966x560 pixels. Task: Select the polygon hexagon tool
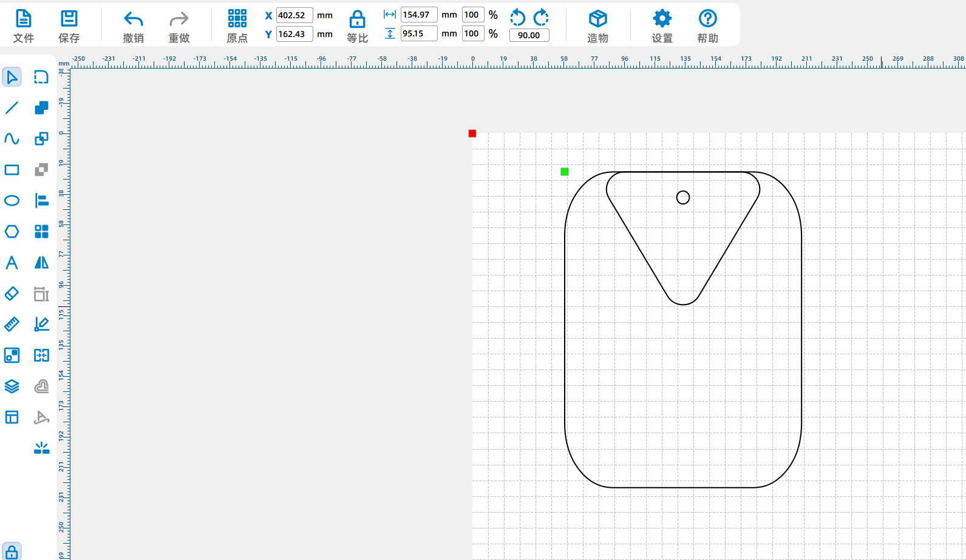(x=12, y=232)
